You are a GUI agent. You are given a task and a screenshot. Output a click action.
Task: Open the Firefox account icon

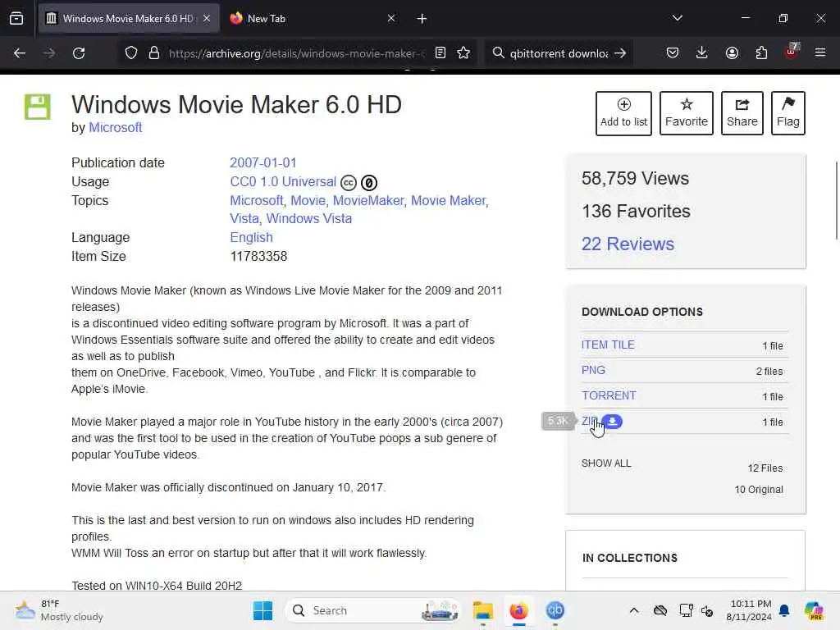pyautogui.click(x=732, y=52)
